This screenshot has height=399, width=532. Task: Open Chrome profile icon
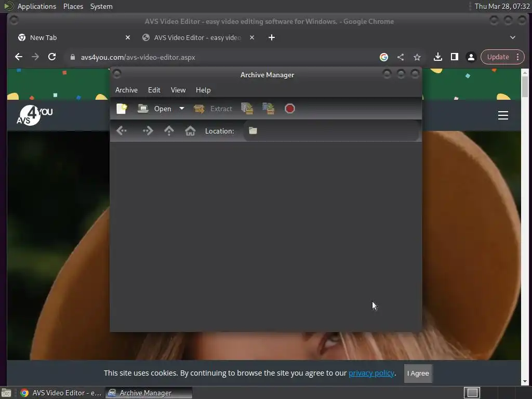pyautogui.click(x=471, y=57)
